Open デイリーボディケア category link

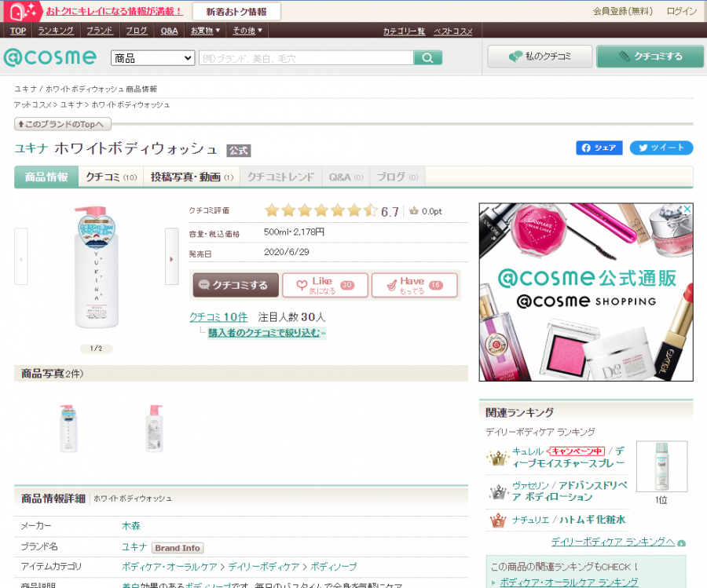click(264, 566)
